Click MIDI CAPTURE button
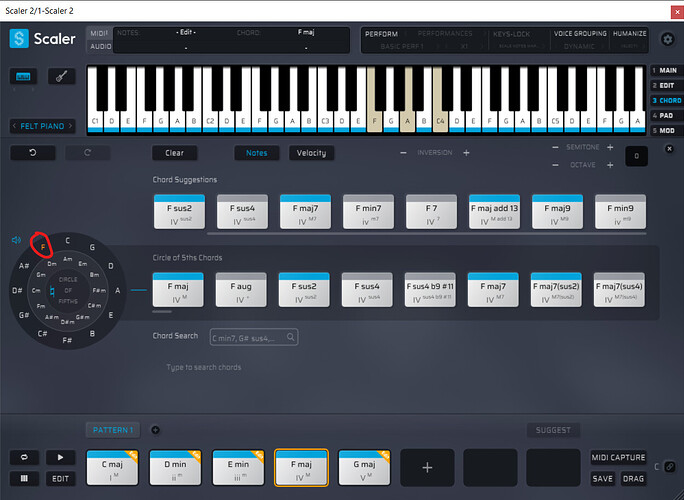The width and height of the screenshot is (684, 500). coord(618,457)
